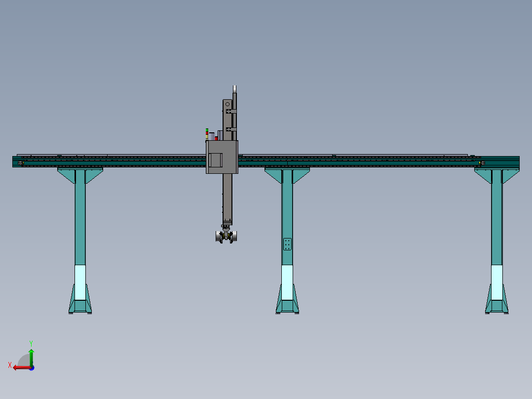532x399 pixels.
Task: Click the stacked signal tower light on carriage
Action: pyautogui.click(x=207, y=134)
